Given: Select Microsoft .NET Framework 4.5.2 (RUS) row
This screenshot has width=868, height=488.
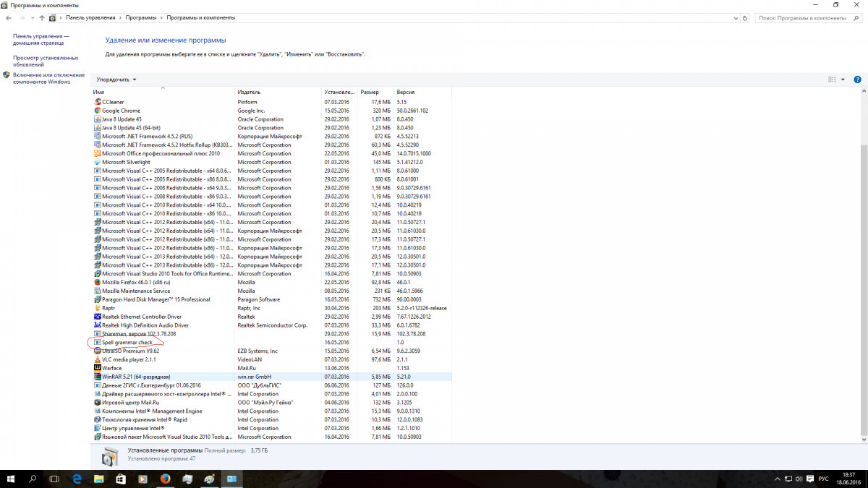Looking at the screenshot, I should click(271, 136).
